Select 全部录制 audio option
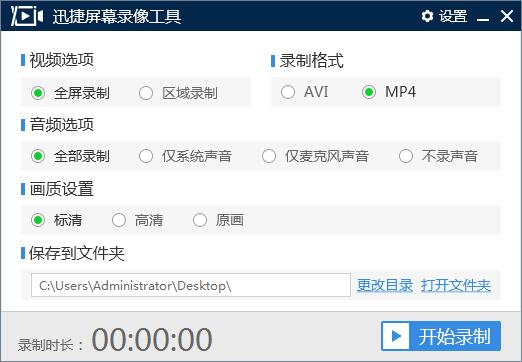The height and width of the screenshot is (362, 522). [x=70, y=156]
